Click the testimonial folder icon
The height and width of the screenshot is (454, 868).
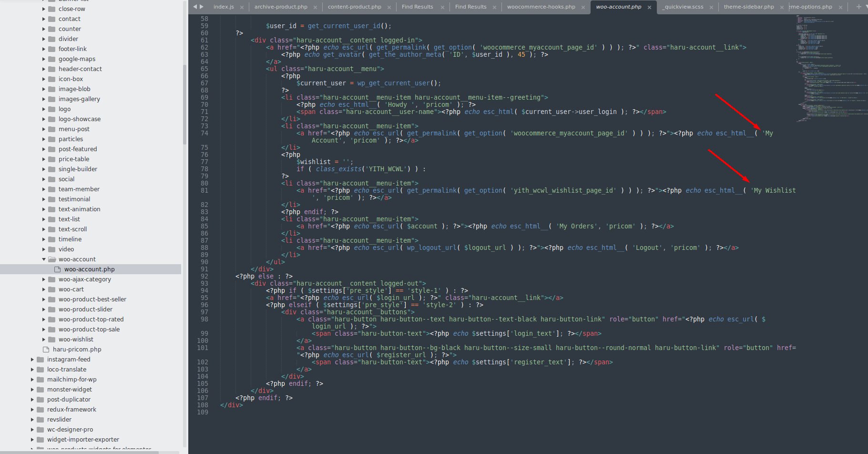click(x=52, y=199)
